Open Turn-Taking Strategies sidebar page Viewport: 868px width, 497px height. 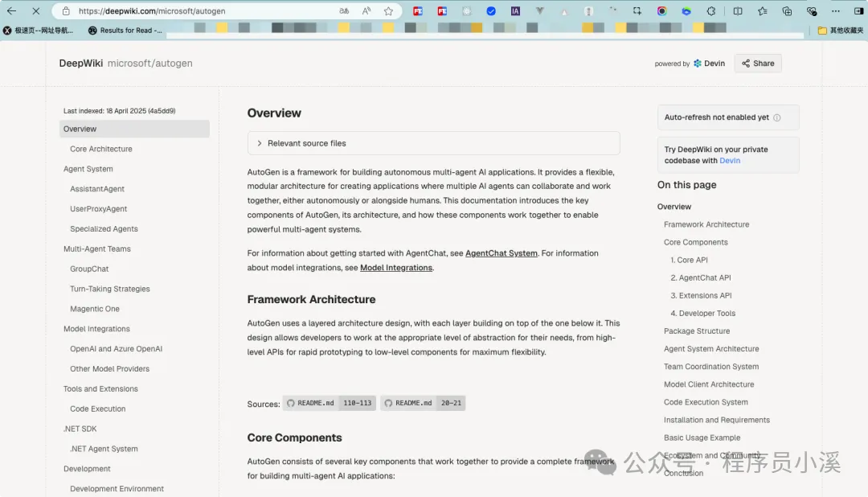point(109,289)
